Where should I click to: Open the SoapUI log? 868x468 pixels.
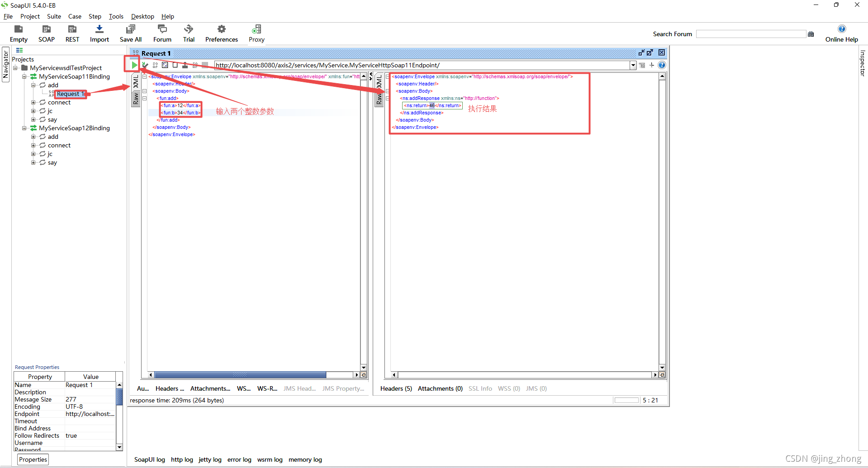[x=149, y=459]
